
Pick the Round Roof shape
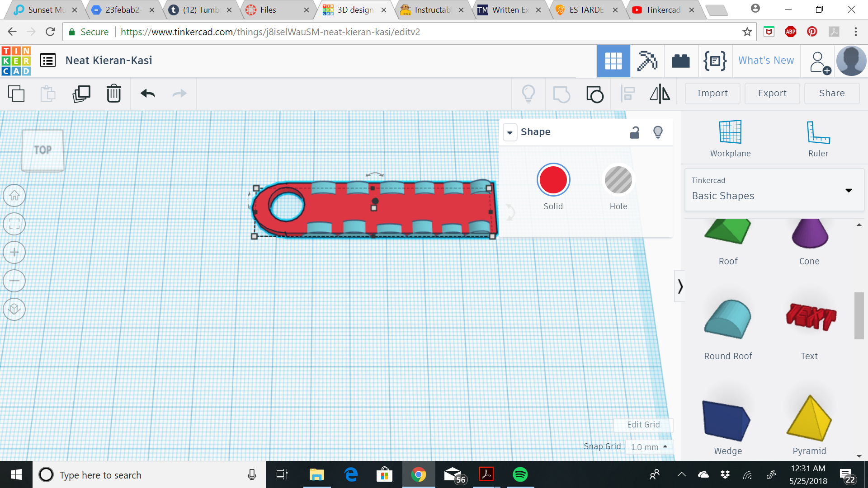tap(728, 329)
